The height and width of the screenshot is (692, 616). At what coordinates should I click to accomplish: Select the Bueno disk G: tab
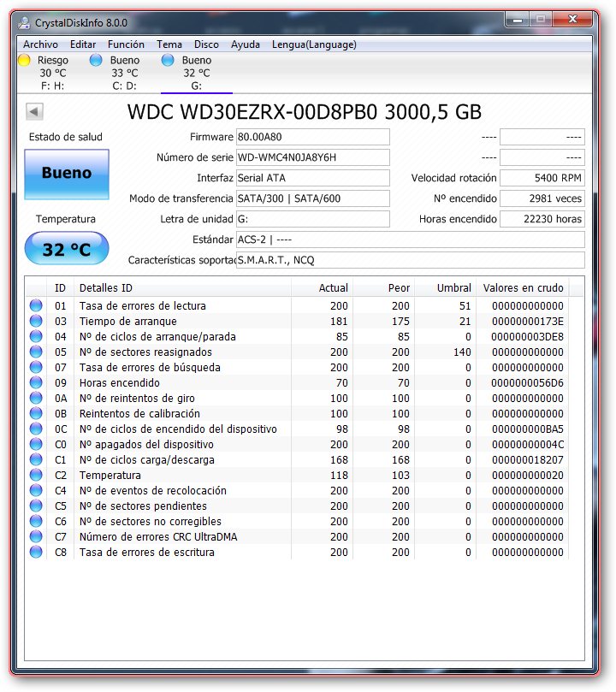[x=197, y=73]
